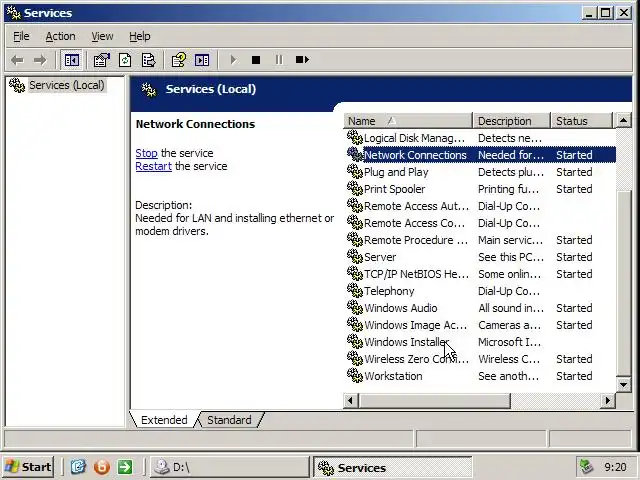Select the Network Connections service row
640x480 pixels.
coord(481,155)
